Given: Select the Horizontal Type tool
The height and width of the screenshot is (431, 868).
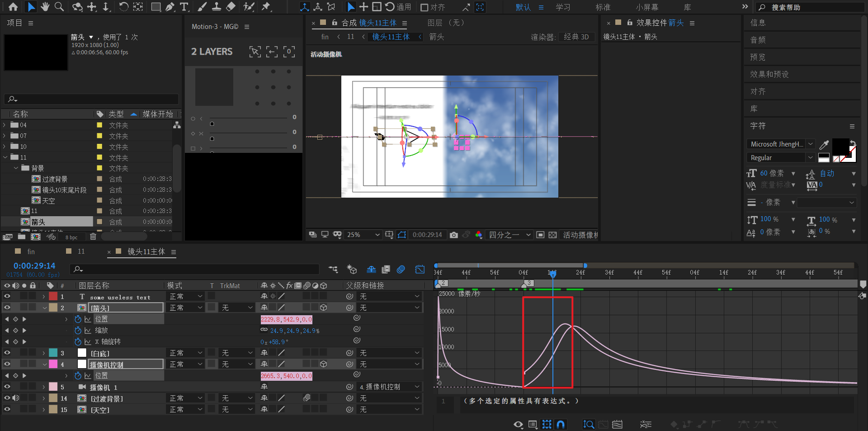Looking at the screenshot, I should 184,7.
